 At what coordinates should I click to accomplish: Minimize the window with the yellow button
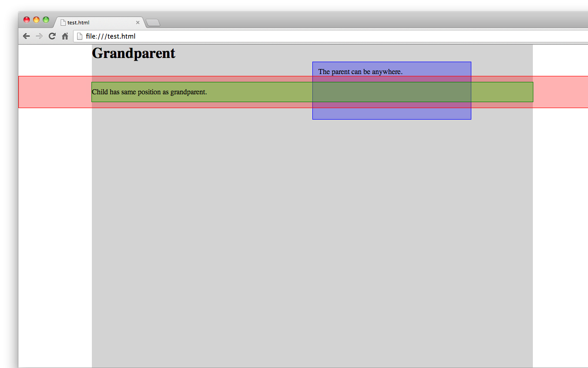tap(36, 20)
